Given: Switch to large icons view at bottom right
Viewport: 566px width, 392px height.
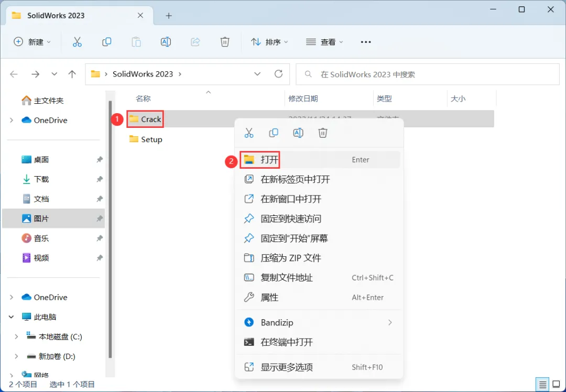Looking at the screenshot, I should (556, 385).
